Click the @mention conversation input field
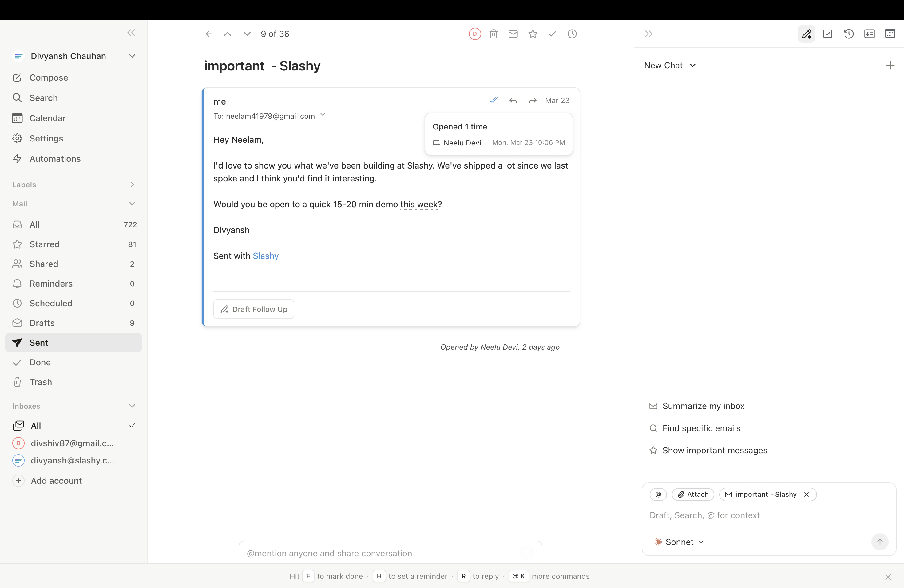This screenshot has width=904, height=588. [x=380, y=554]
